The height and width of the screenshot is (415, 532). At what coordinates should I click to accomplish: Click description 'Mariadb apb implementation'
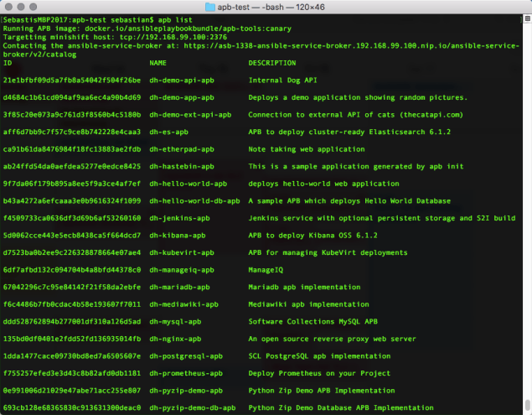(x=304, y=287)
